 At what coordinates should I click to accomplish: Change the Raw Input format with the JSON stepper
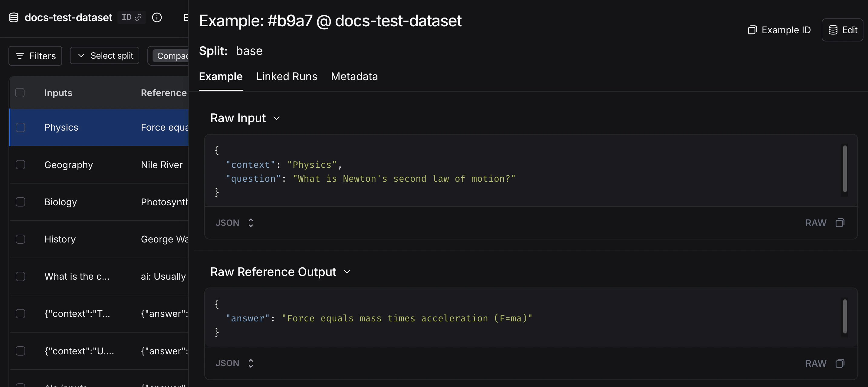251,223
